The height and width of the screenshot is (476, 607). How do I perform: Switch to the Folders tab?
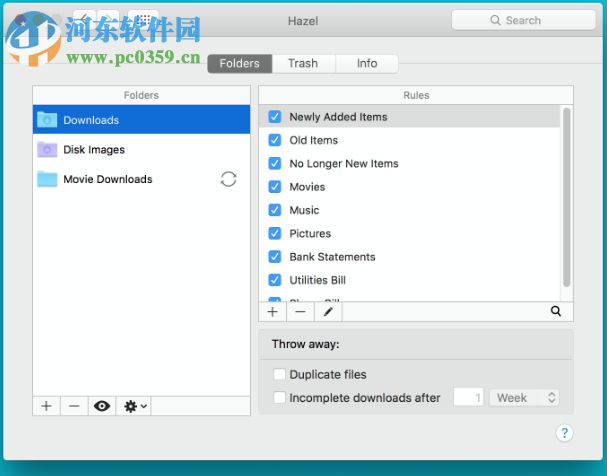click(240, 63)
